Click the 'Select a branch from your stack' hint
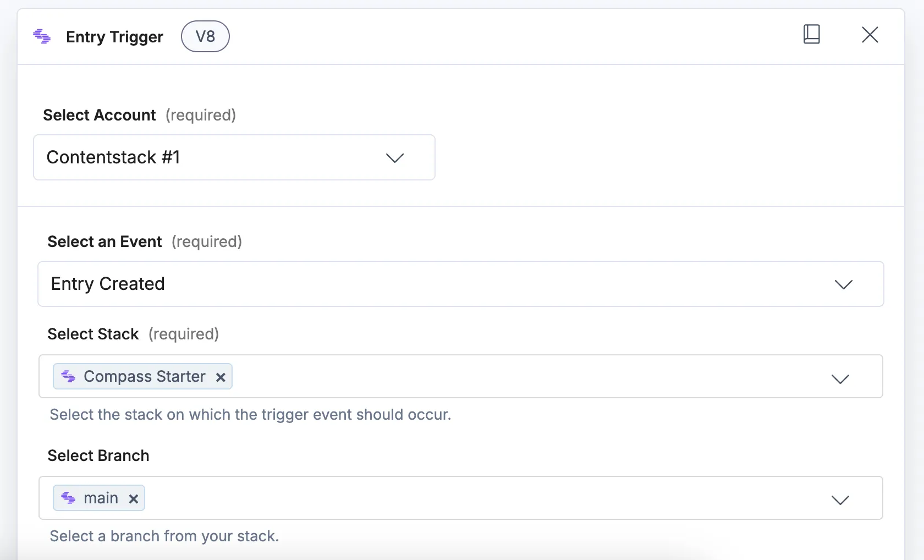The image size is (924, 560). pyautogui.click(x=164, y=536)
